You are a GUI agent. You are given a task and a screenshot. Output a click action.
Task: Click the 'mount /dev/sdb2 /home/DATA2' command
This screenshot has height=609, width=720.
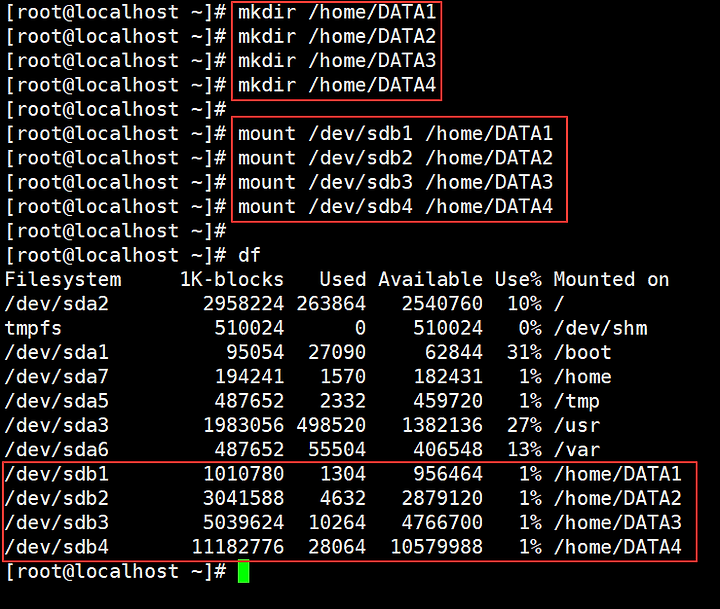[395, 158]
